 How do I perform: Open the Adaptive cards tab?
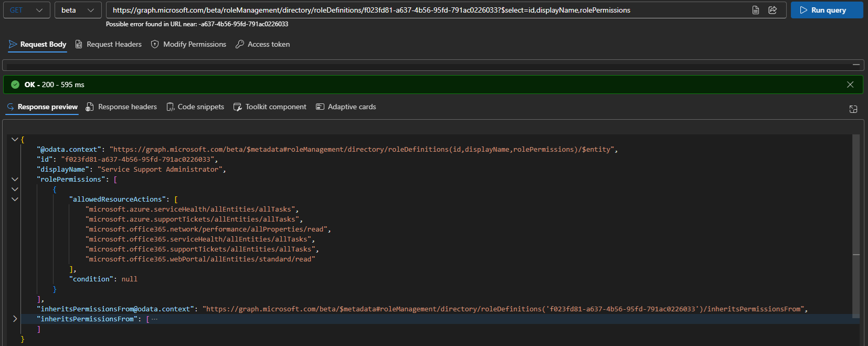coord(346,107)
